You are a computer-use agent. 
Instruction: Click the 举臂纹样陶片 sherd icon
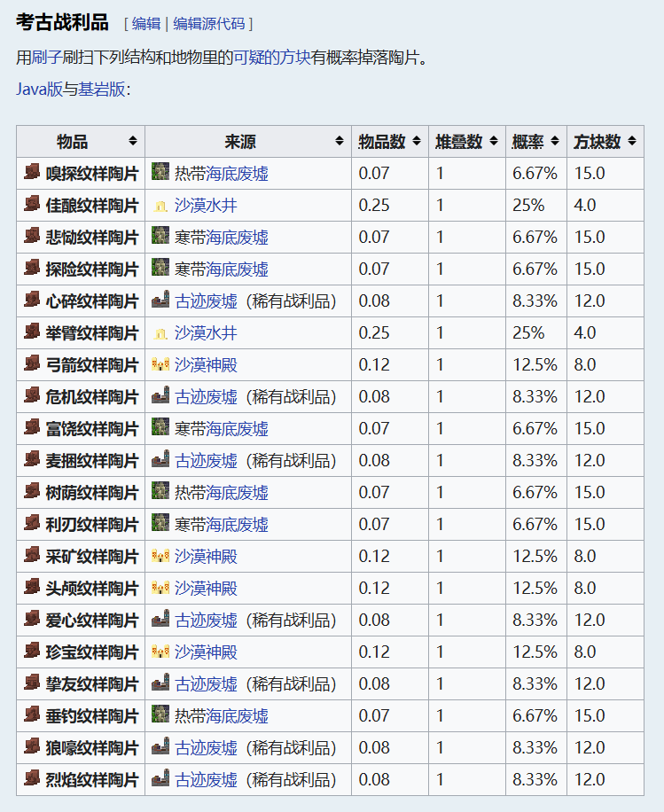coord(32,332)
